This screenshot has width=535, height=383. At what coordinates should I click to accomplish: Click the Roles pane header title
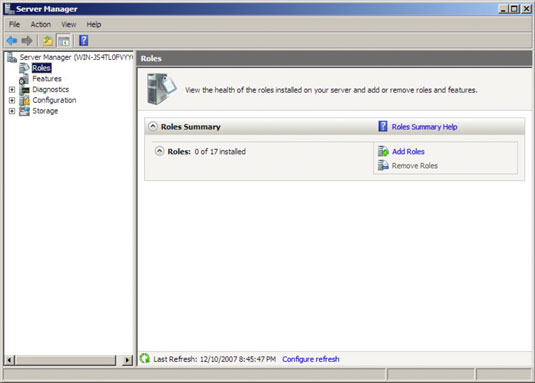[x=151, y=59]
